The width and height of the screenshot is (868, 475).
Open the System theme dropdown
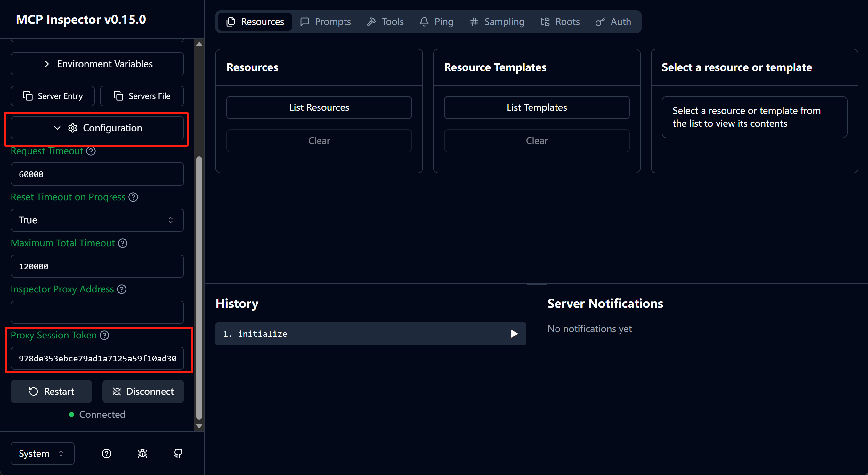pyautogui.click(x=43, y=454)
